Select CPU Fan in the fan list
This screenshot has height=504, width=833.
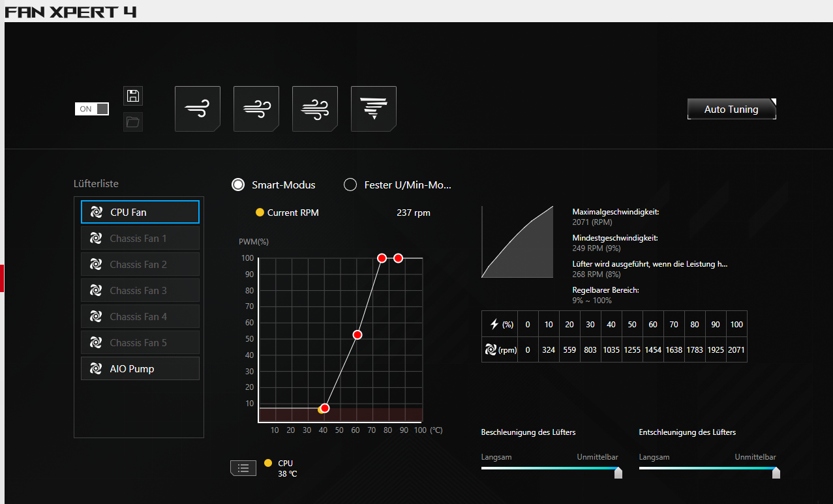click(140, 212)
